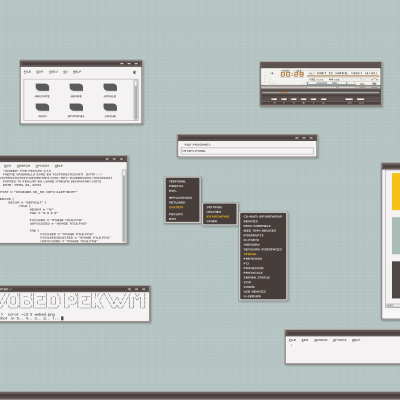Click the orange 00:28 time display
Image resolution: width=400 pixels, height=400 pixels.
292,74
